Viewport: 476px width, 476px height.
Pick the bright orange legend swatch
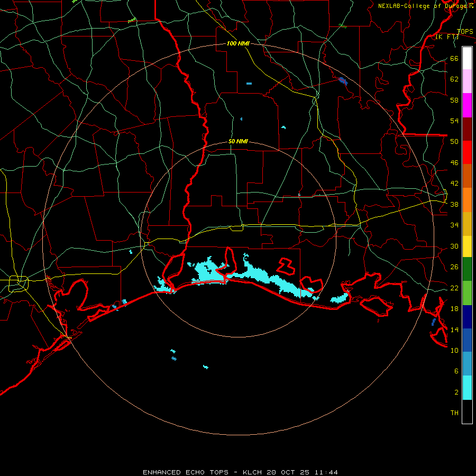tap(467, 200)
